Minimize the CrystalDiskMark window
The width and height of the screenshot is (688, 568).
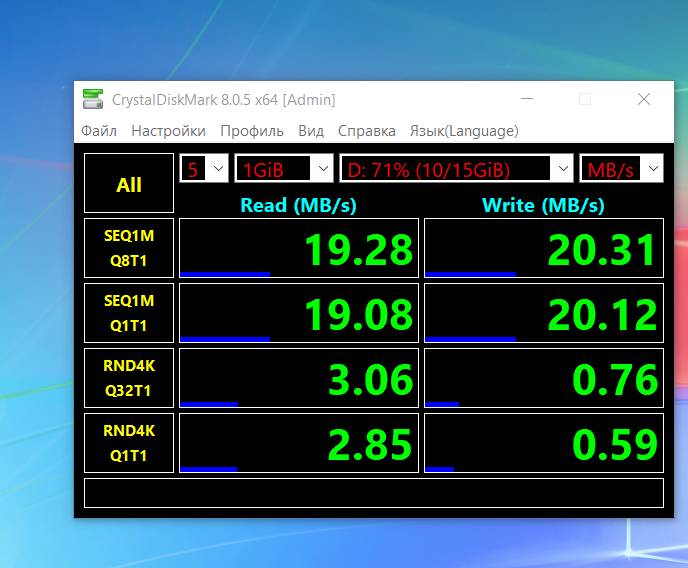(526, 99)
